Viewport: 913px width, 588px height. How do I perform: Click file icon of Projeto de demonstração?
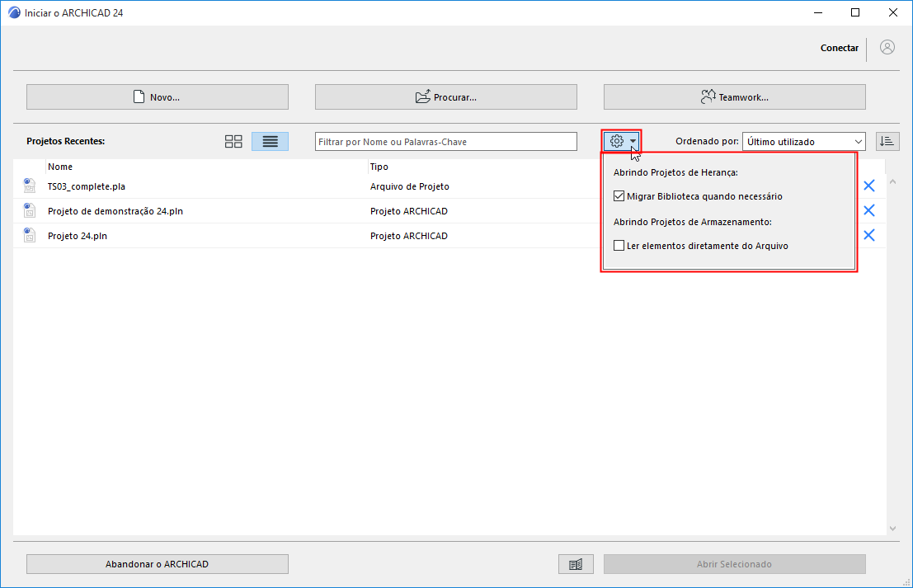point(29,210)
